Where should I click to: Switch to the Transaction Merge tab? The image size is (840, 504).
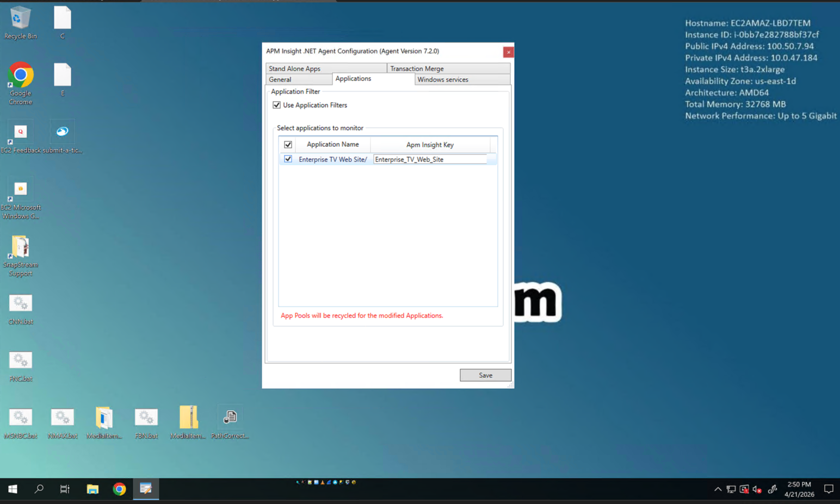point(448,69)
